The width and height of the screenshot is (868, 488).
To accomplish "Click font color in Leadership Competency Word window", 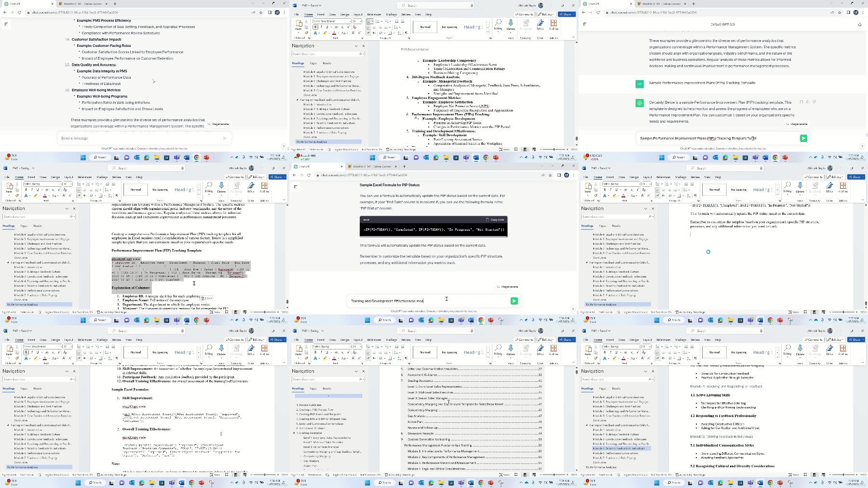I will [x=334, y=33].
